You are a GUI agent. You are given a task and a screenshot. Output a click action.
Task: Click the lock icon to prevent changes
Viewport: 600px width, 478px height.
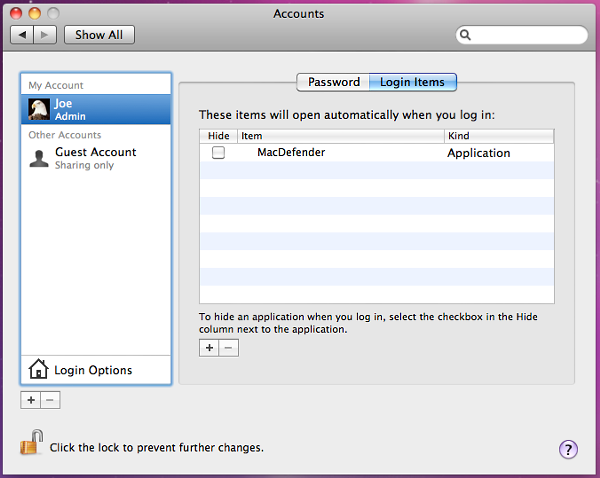(32, 443)
